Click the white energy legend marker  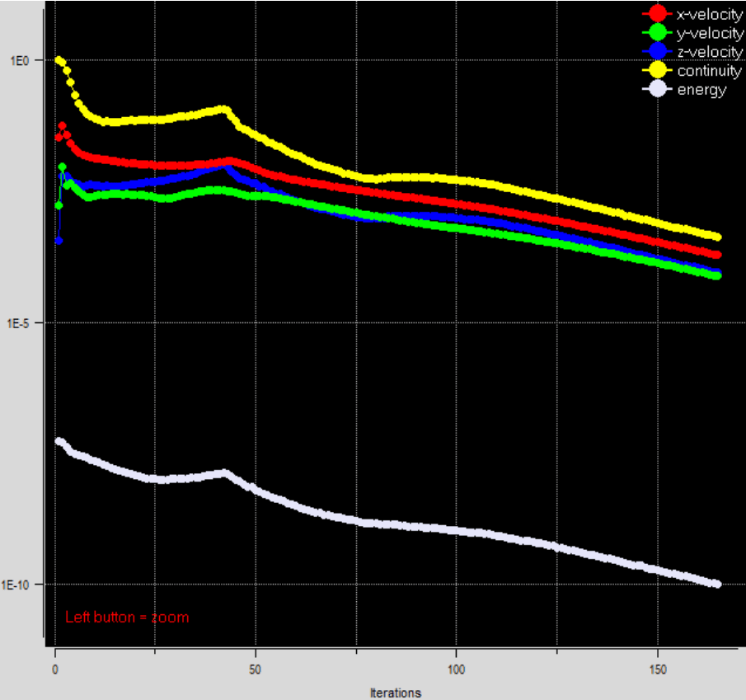(657, 90)
